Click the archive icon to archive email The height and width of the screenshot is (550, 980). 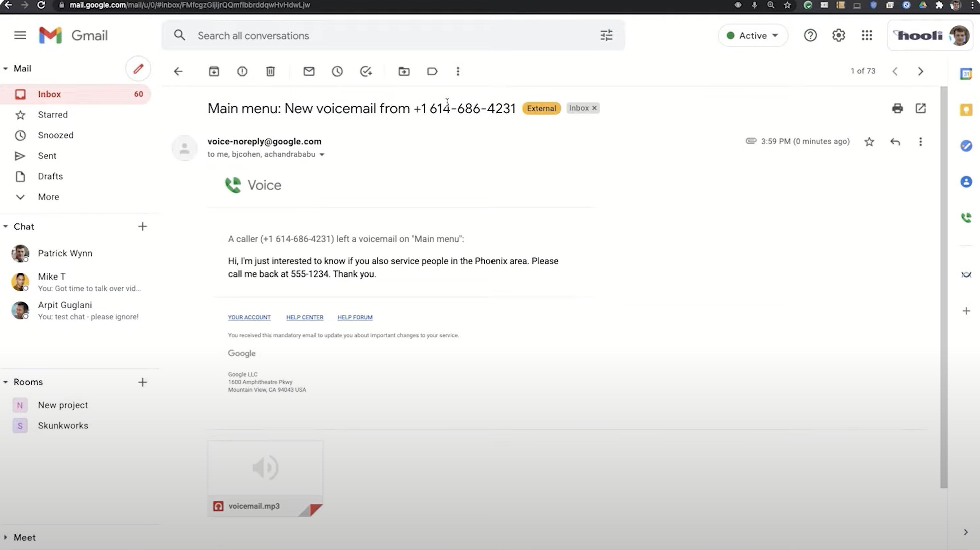[x=213, y=71]
